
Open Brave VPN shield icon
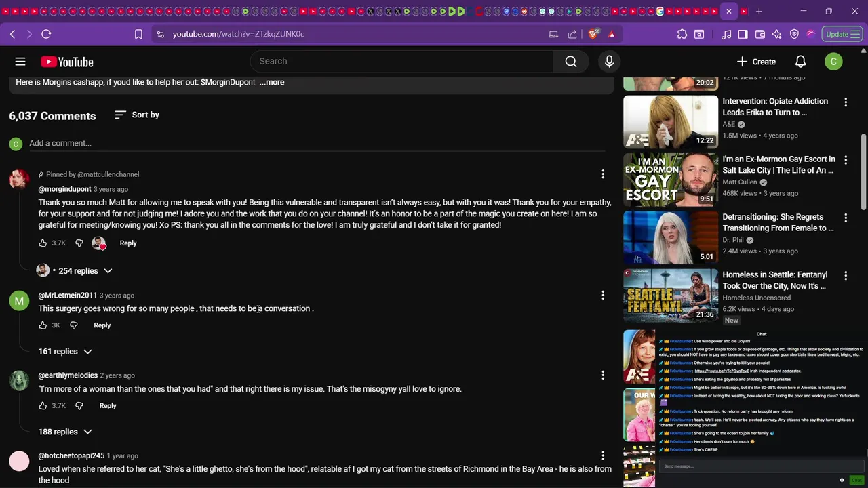coord(794,34)
